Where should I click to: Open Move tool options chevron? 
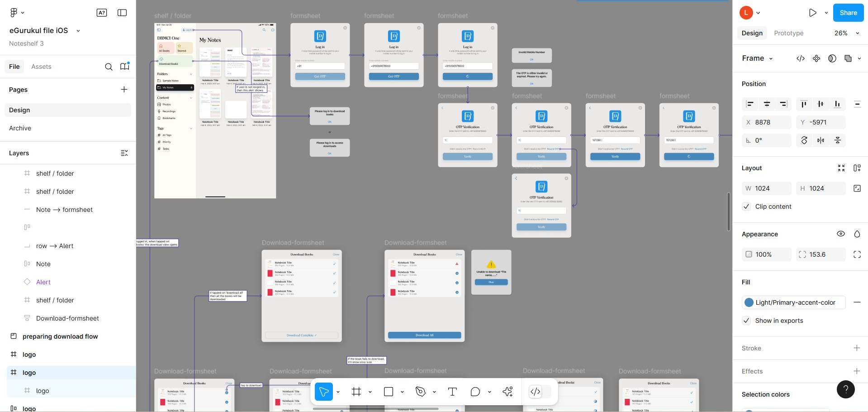pyautogui.click(x=338, y=392)
